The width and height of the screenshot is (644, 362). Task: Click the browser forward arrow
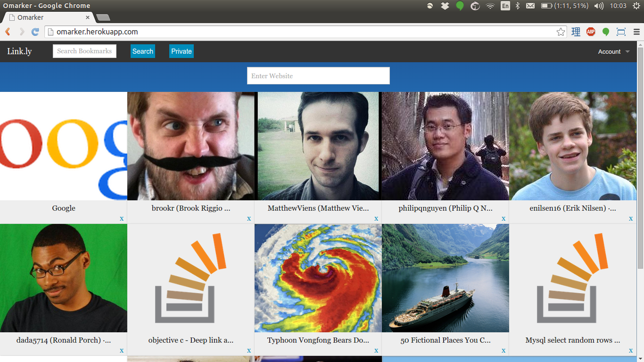[22, 32]
